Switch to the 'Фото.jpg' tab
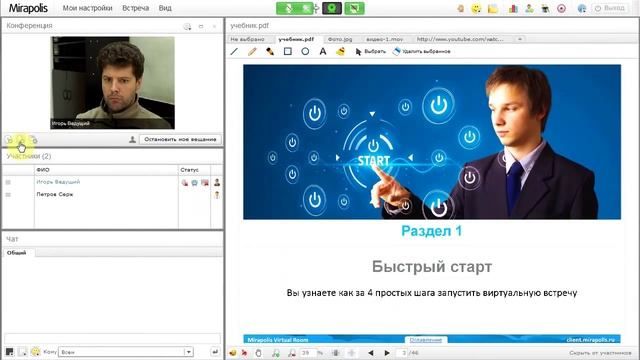 click(340, 39)
